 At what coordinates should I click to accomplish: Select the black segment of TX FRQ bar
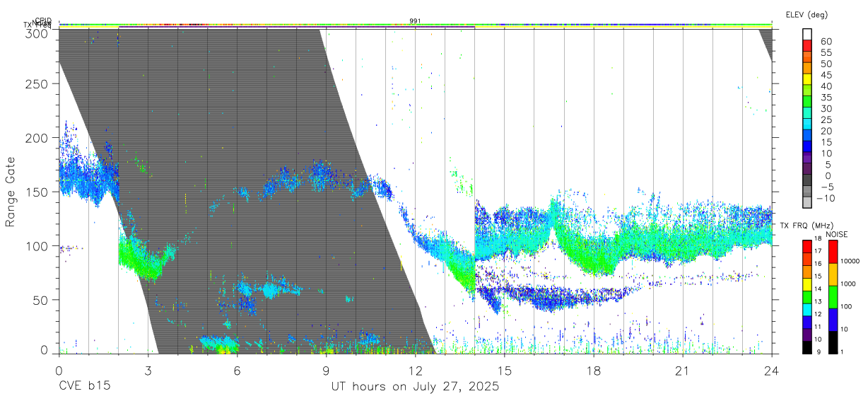point(807,347)
